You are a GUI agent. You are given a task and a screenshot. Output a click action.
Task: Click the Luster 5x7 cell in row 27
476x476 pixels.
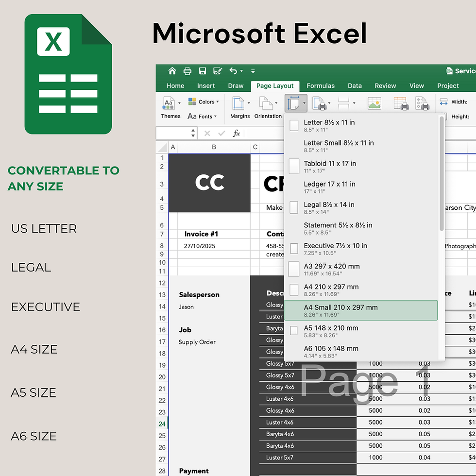[x=308, y=458]
